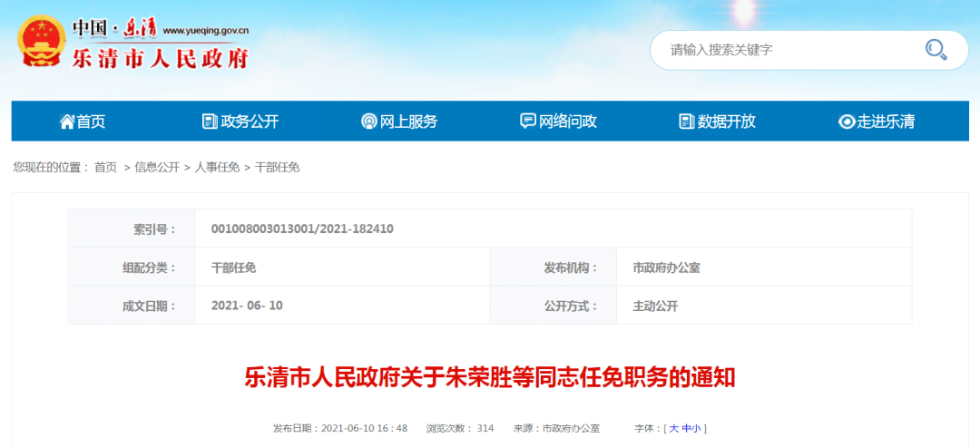Click the 首页 breadcrumb link
The height and width of the screenshot is (447, 980).
click(106, 167)
